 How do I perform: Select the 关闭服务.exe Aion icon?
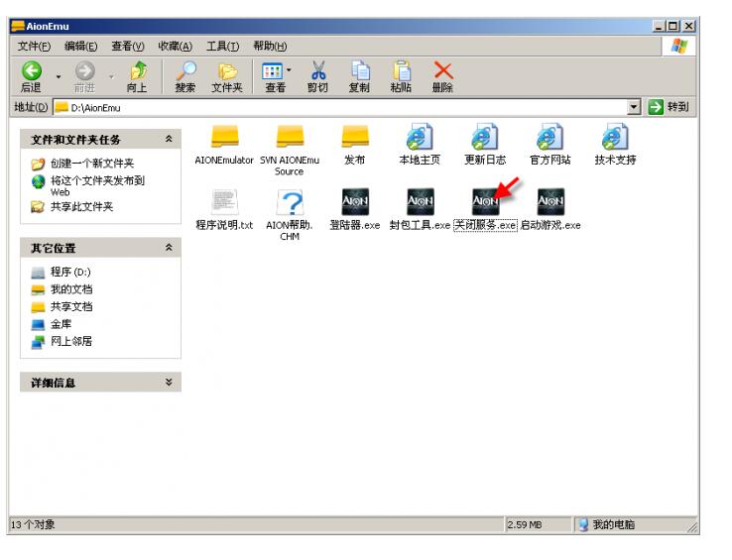pyautogui.click(x=485, y=209)
